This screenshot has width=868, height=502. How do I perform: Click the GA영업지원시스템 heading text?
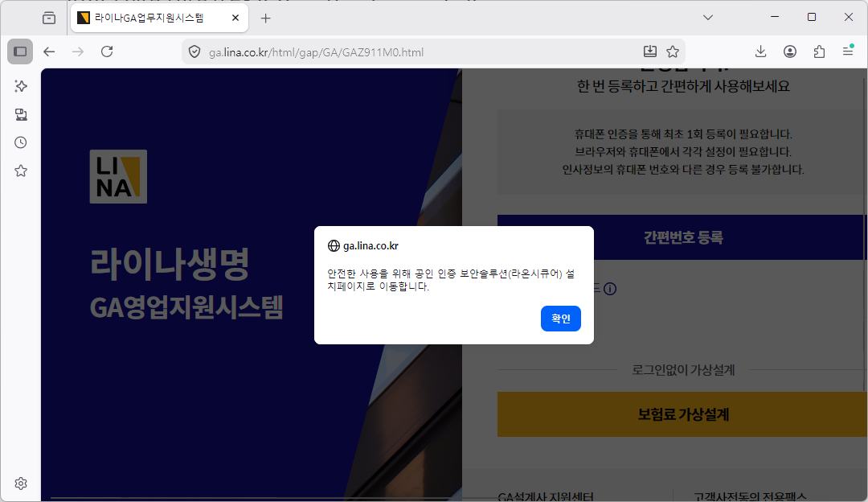(186, 307)
